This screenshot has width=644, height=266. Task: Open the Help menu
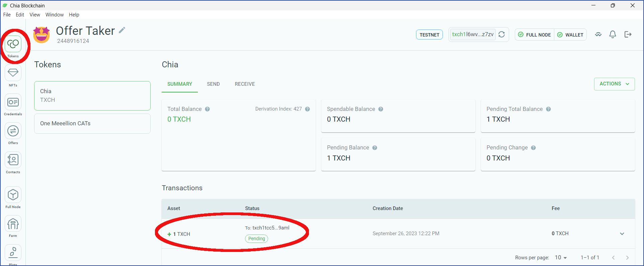[x=74, y=15]
